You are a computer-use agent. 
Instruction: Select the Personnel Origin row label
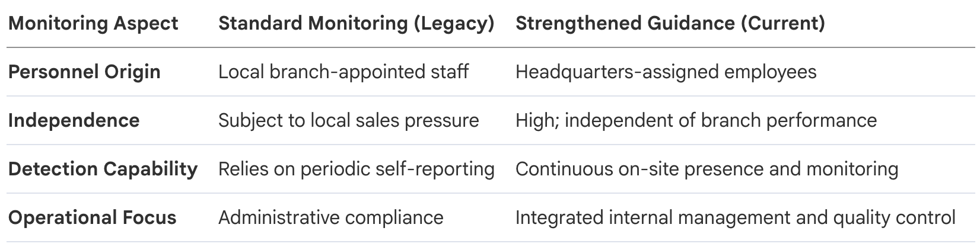click(84, 72)
